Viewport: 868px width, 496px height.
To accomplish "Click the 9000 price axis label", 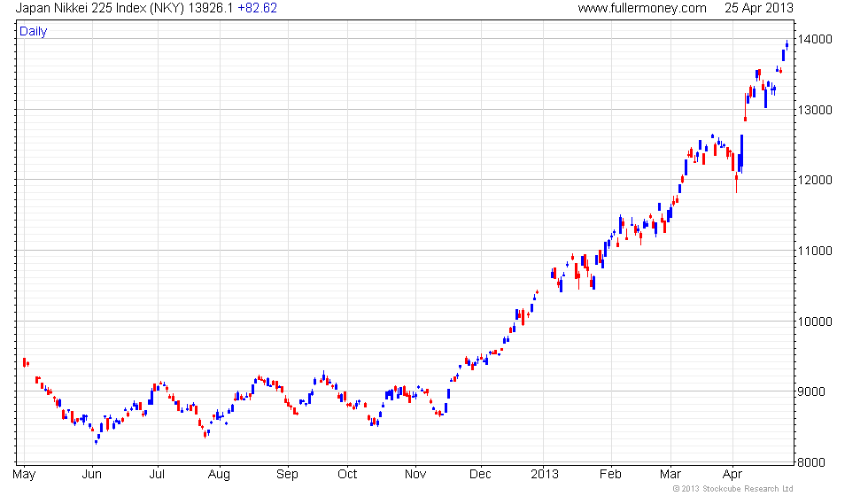I will 813,391.
